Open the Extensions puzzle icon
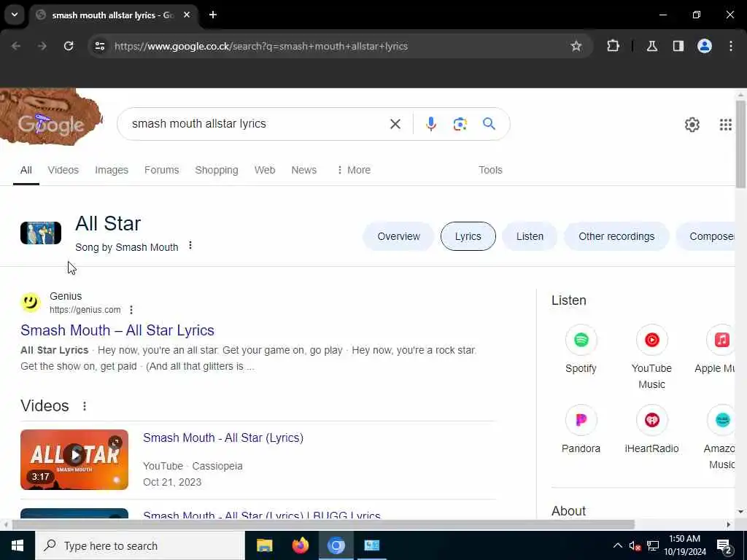The width and height of the screenshot is (747, 560). point(613,46)
